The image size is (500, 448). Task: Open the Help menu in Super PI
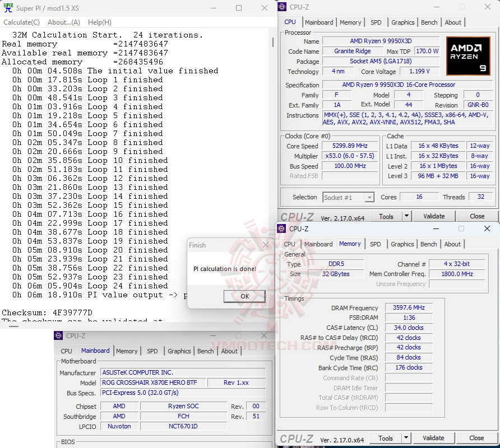pyautogui.click(x=99, y=22)
